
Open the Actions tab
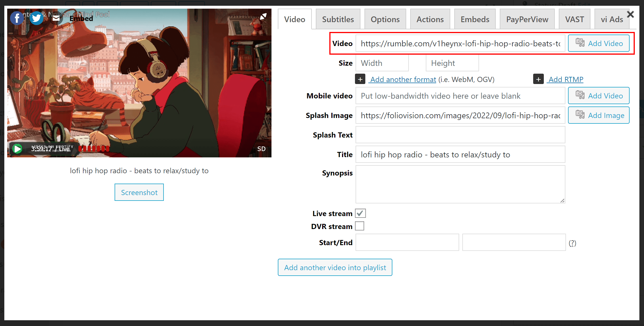coord(430,19)
